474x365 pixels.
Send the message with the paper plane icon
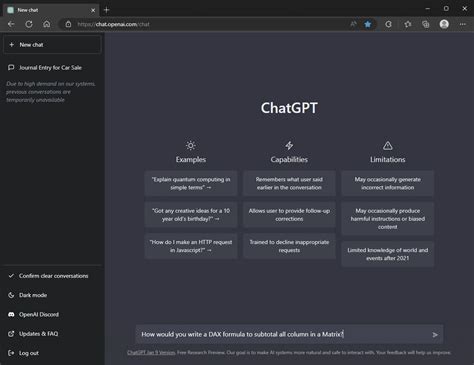pos(435,335)
